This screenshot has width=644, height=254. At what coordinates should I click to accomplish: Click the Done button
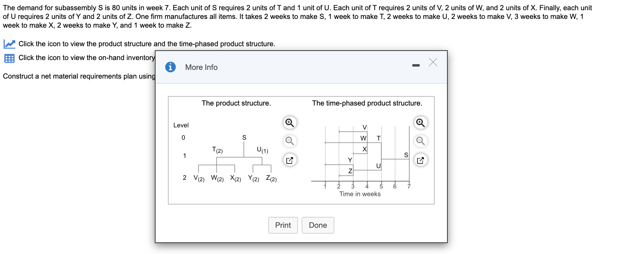pos(317,225)
